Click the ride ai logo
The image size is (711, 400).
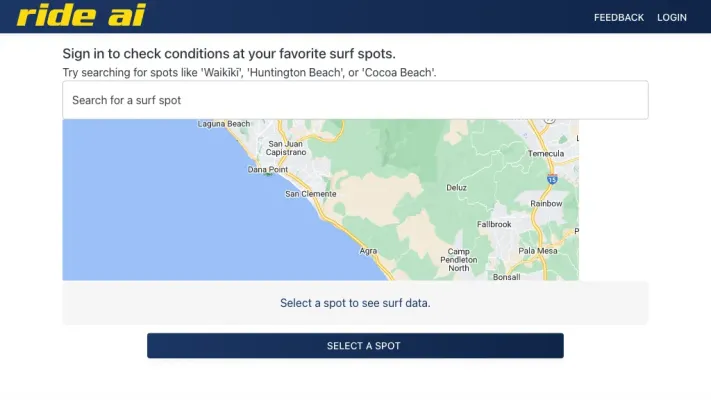point(81,16)
